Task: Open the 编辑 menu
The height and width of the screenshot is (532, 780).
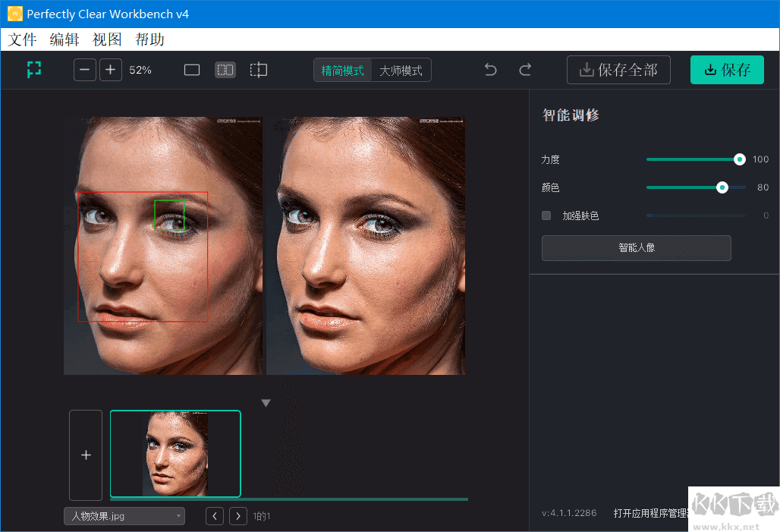Action: [64, 39]
